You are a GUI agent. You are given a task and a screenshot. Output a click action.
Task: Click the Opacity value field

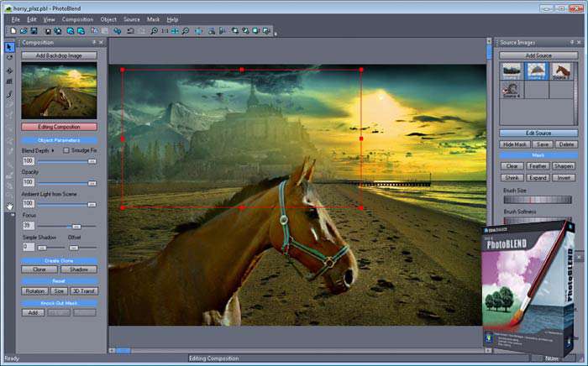(29, 182)
